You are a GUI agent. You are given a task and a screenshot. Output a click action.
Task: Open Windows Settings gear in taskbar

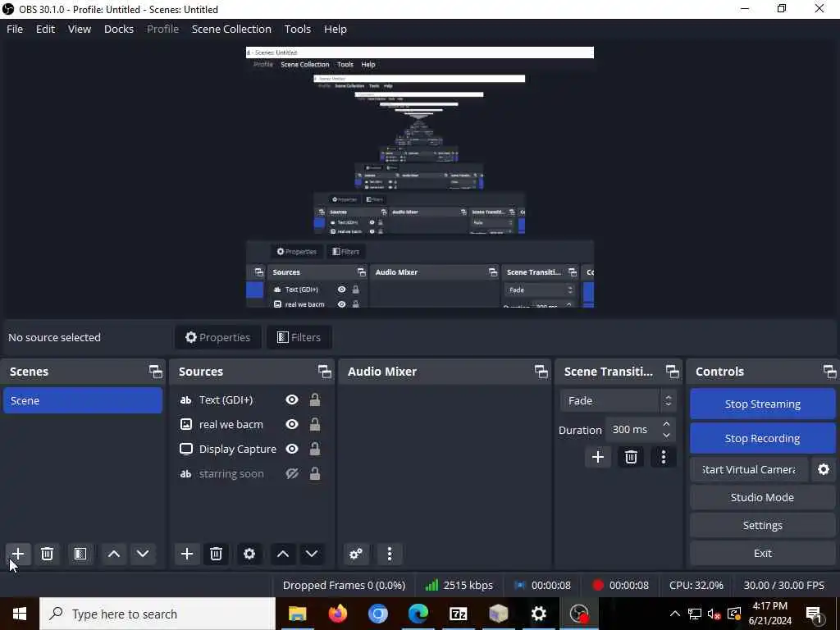pos(538,614)
